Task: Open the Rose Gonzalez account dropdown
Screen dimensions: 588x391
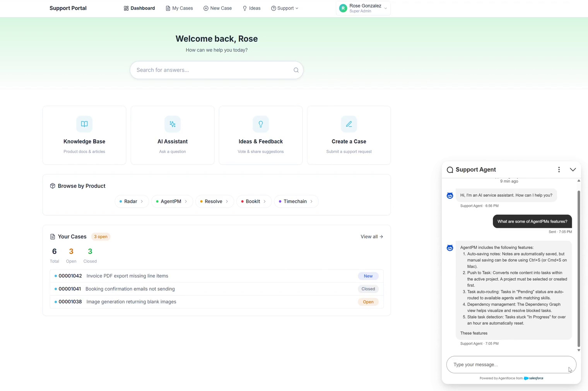Action: tap(363, 8)
